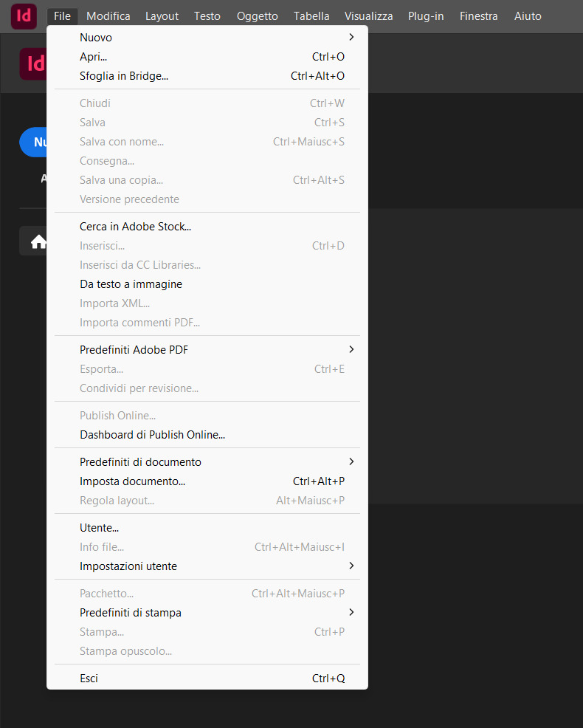Select Da testo a immagine
Viewport: 583px width, 728px height.
(131, 284)
